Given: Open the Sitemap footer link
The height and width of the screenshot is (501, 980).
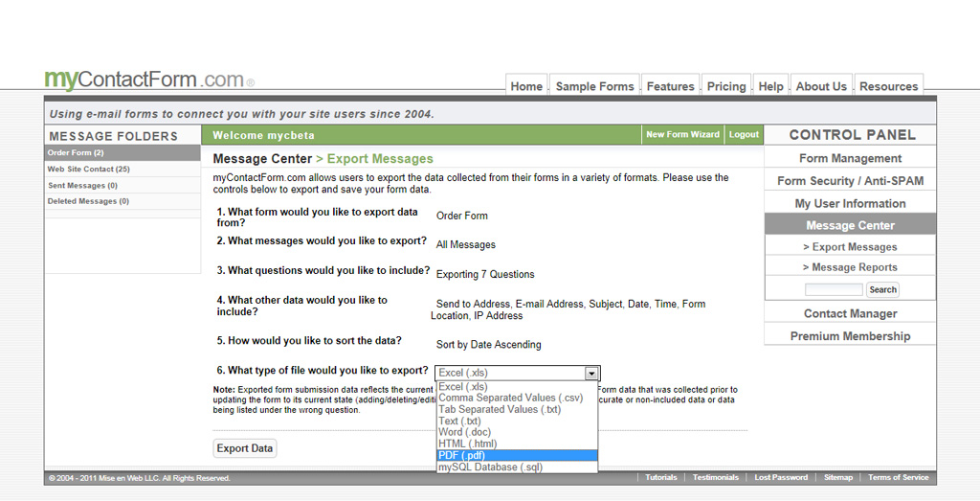Looking at the screenshot, I should click(838, 477).
